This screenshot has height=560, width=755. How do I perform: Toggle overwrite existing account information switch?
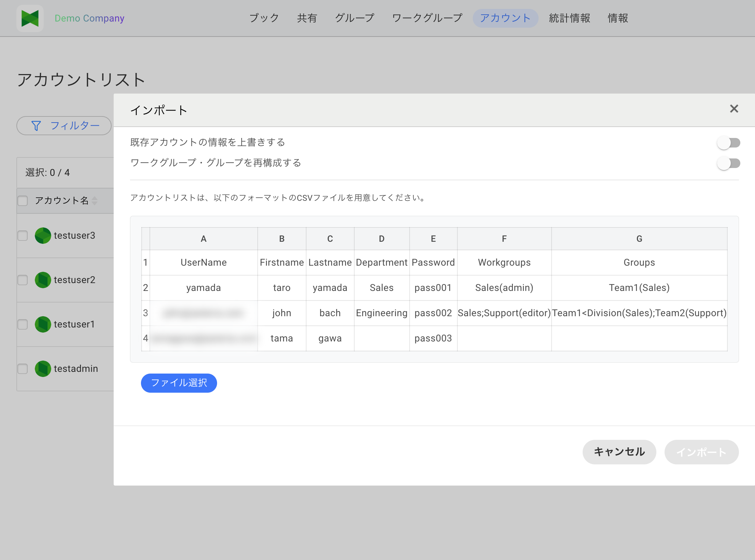[728, 143]
